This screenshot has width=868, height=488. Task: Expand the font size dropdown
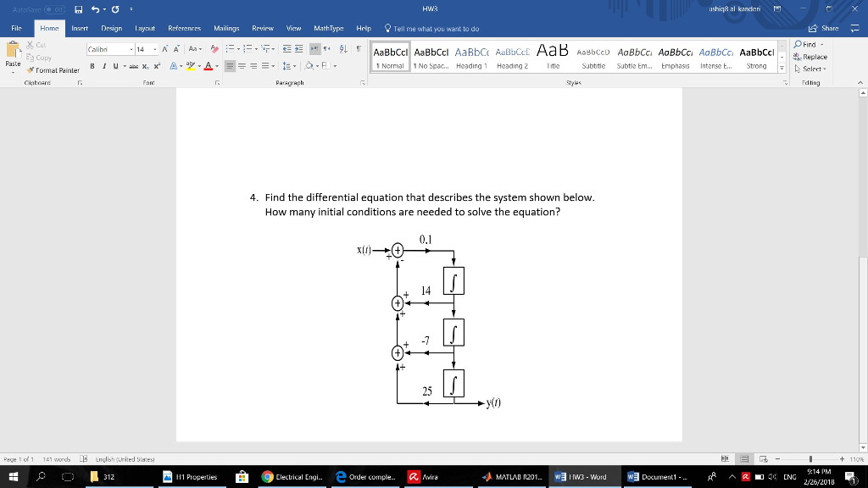point(154,49)
